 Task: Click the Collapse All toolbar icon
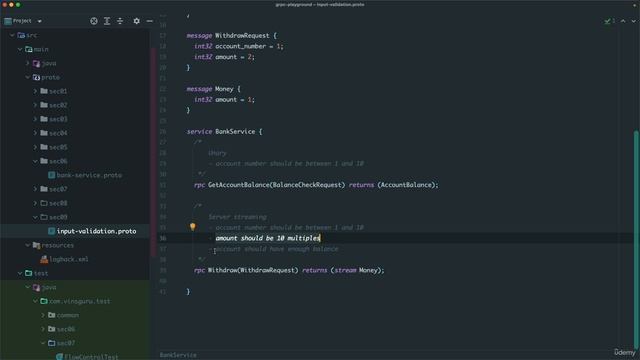tap(120, 21)
